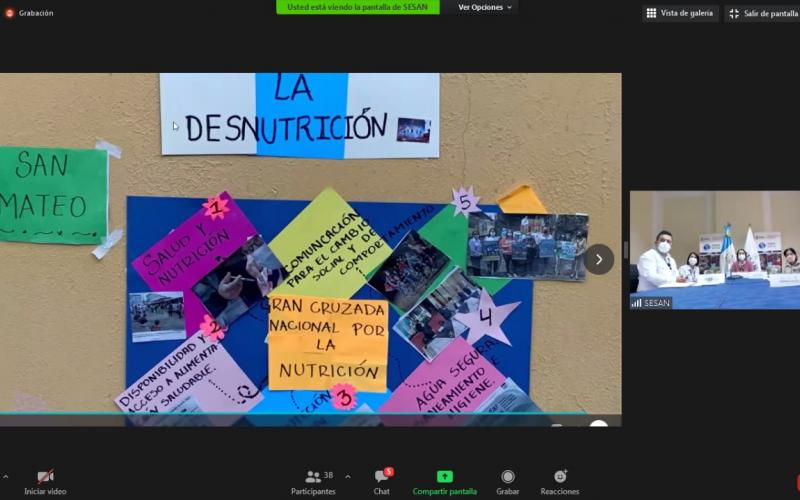Click Salir de pantalla completa button
Screen dimensions: 800x500
point(763,13)
